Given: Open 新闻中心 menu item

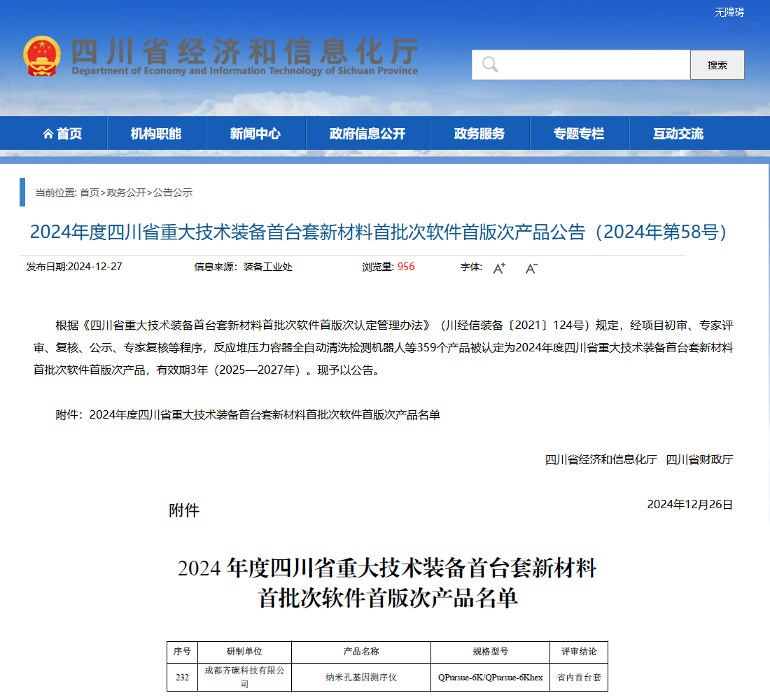Looking at the screenshot, I should [255, 134].
